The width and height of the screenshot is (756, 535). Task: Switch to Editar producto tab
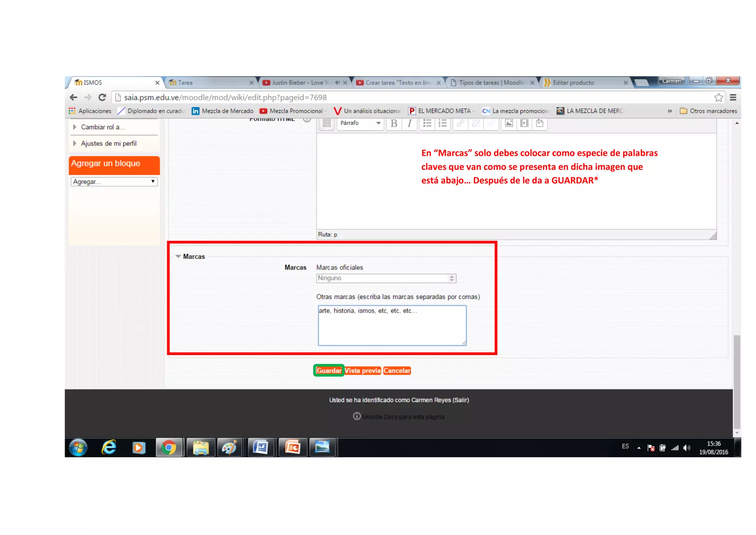coord(583,83)
